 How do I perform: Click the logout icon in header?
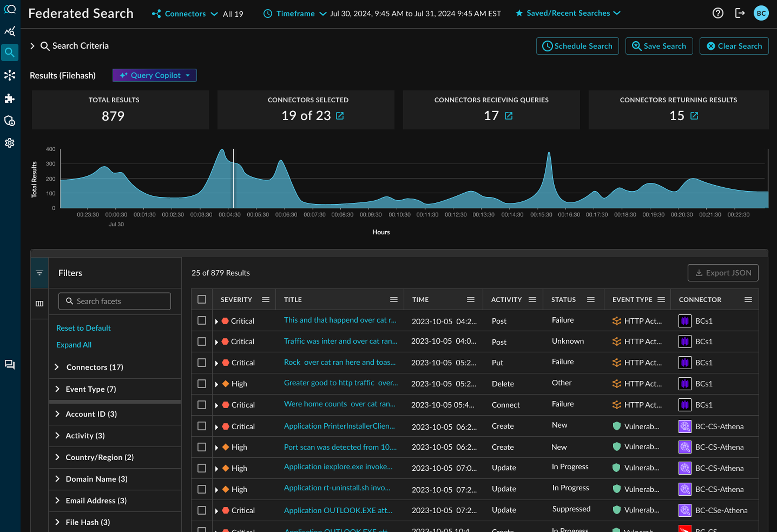[x=740, y=13]
